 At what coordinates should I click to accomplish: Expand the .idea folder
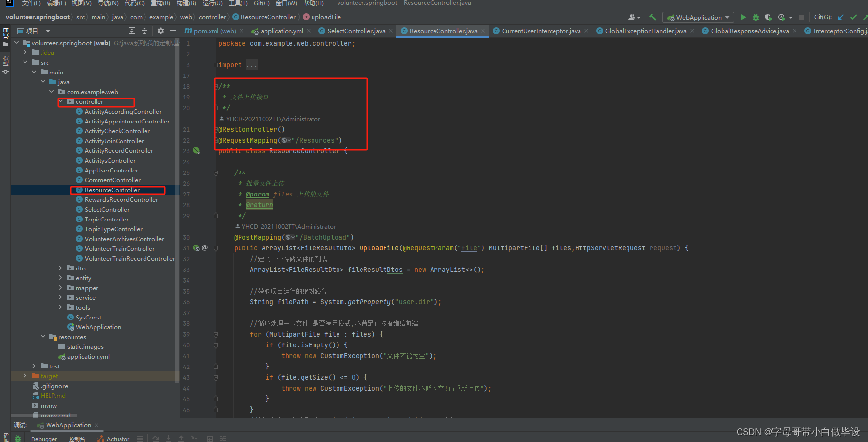coord(25,52)
